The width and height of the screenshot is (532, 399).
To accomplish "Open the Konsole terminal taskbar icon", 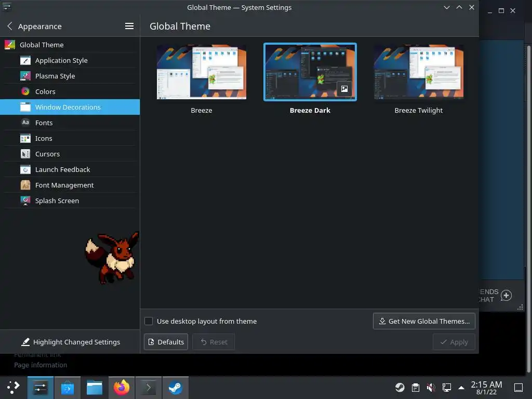I will (149, 388).
